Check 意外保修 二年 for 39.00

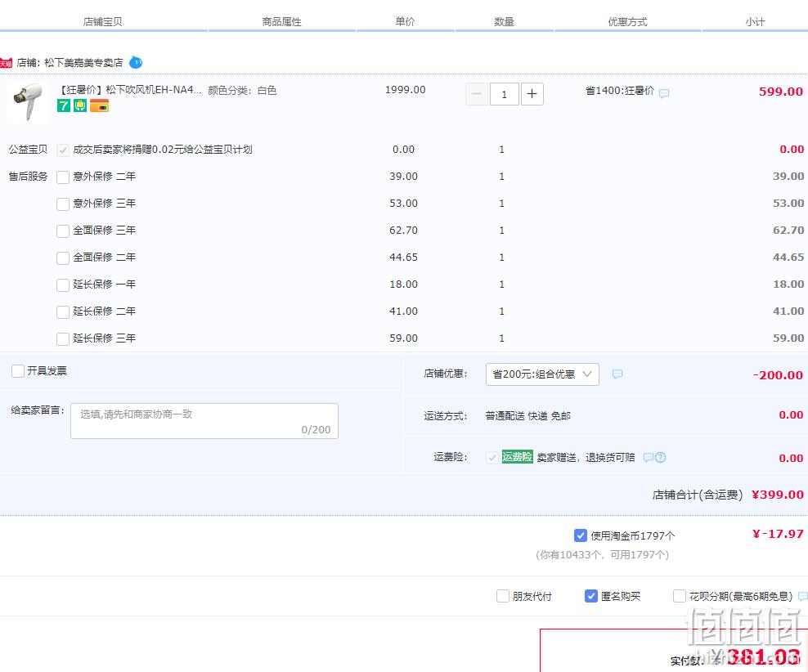tap(63, 177)
